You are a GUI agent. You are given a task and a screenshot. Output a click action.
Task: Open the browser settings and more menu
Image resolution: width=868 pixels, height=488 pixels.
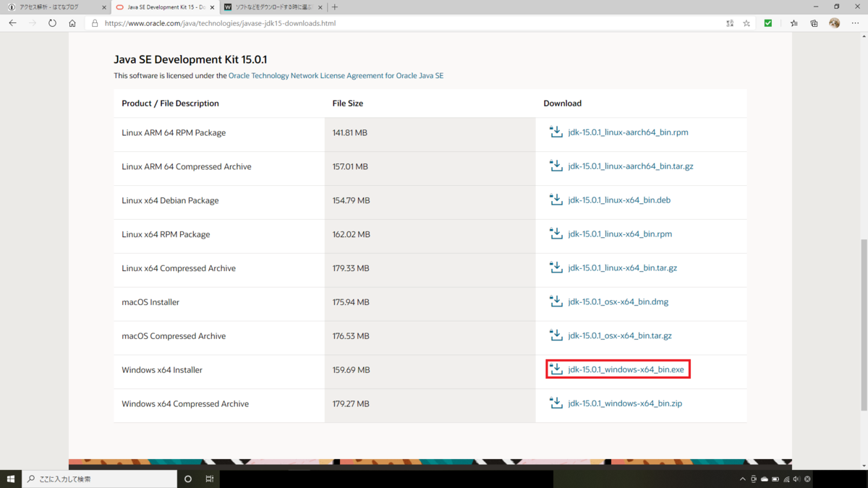click(x=855, y=23)
